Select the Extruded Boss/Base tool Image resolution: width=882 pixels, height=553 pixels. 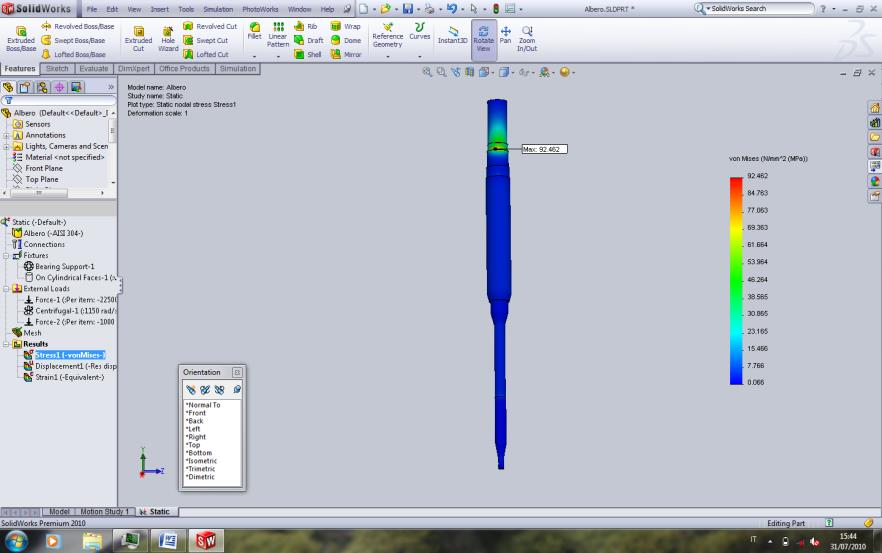coord(19,38)
